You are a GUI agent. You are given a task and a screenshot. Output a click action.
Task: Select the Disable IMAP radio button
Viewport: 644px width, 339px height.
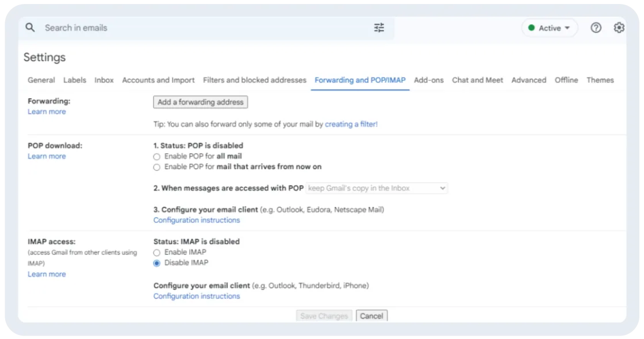(156, 263)
